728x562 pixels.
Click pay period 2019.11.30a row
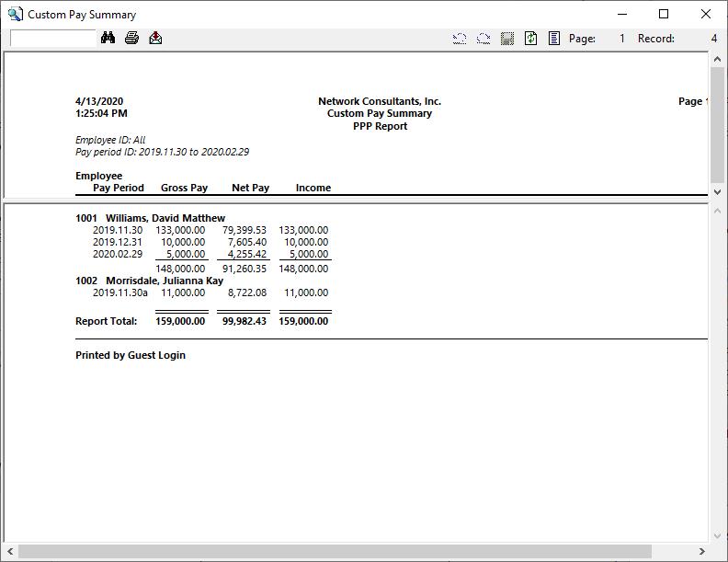(119, 293)
